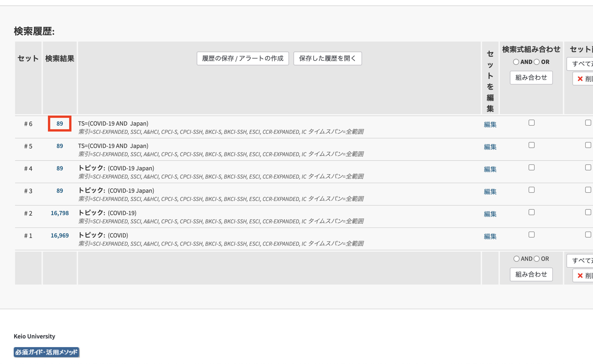Select the bottom AND radio button

[x=517, y=259]
